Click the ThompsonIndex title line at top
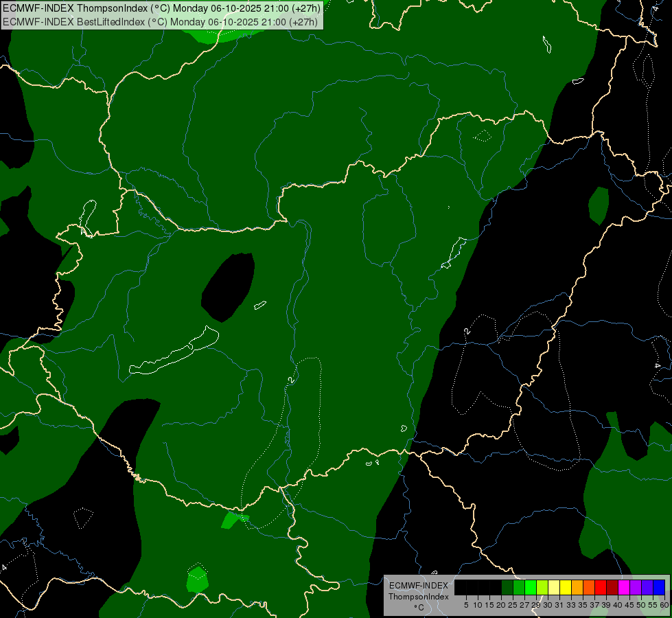This screenshot has height=618, width=672. click(x=161, y=8)
